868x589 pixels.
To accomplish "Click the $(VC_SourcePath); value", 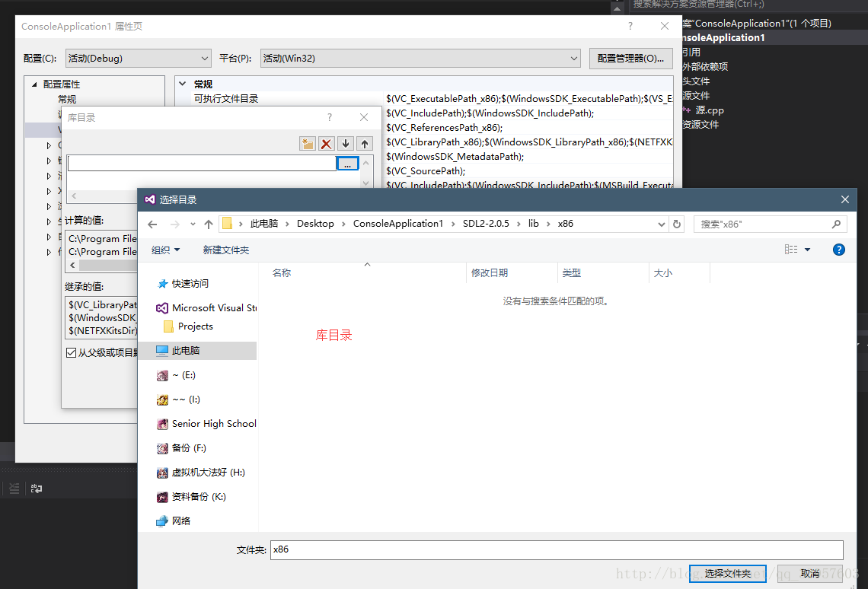I will pos(426,171).
